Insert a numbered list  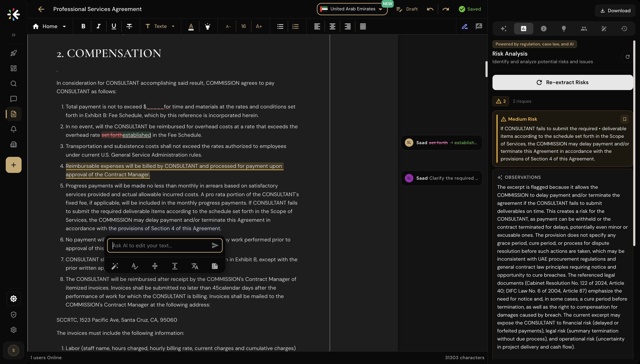click(x=295, y=26)
